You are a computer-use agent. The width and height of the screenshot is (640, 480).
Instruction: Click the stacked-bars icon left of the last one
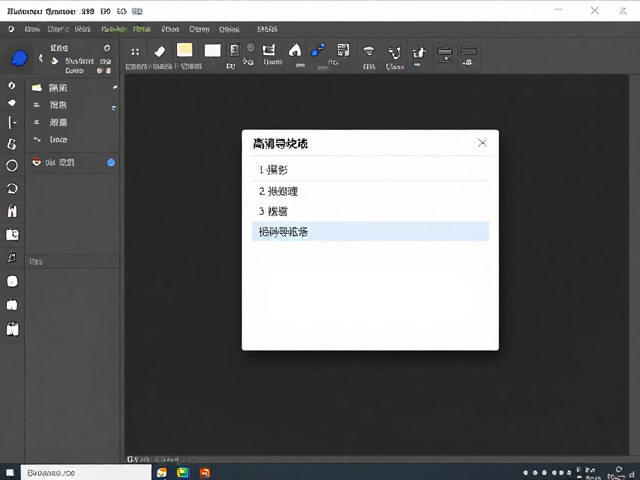pyautogui.click(x=444, y=53)
